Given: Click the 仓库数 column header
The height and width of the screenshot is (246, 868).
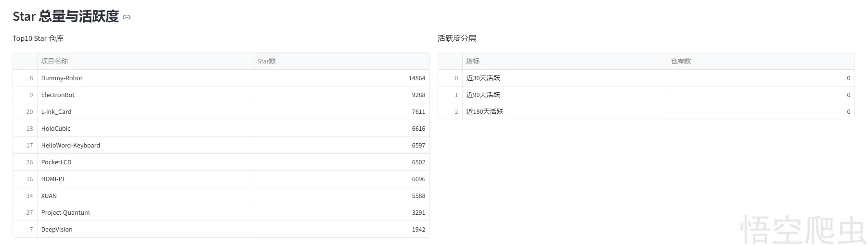Looking at the screenshot, I should (681, 61).
